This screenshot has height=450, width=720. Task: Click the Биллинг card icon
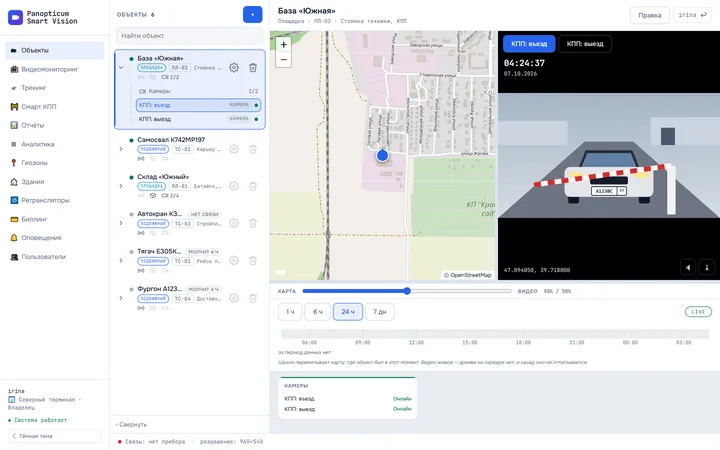click(x=14, y=219)
